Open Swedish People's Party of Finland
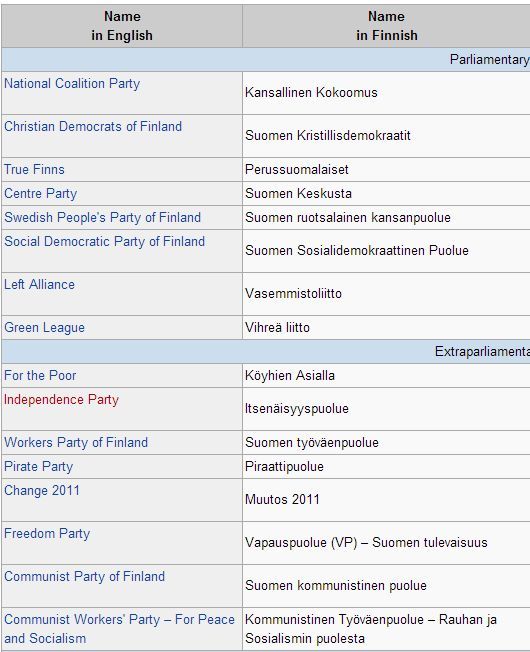Screen dimensions: 530x652 [x=103, y=217]
